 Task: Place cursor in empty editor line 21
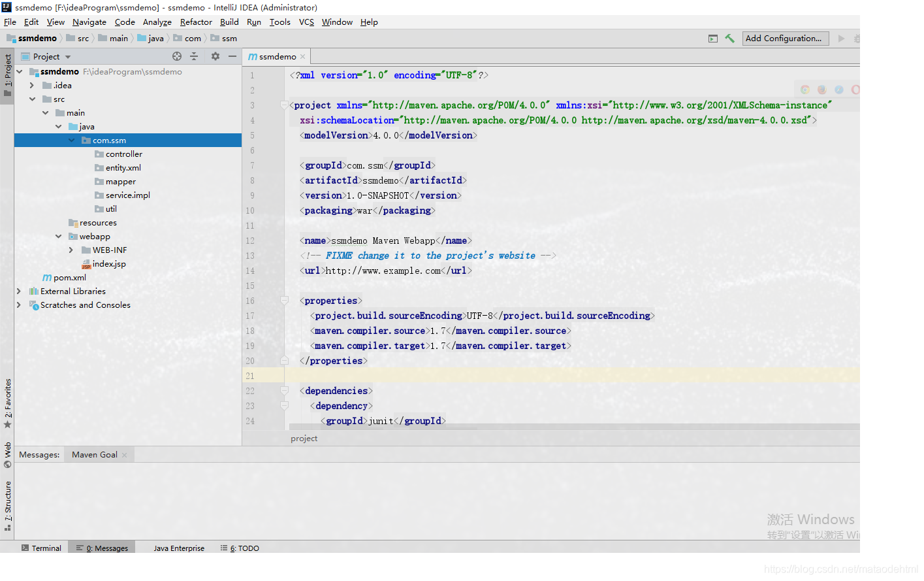point(572,376)
